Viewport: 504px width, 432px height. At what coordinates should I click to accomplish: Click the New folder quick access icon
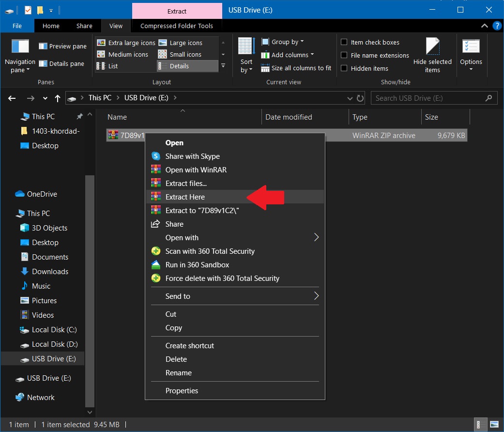click(x=40, y=10)
